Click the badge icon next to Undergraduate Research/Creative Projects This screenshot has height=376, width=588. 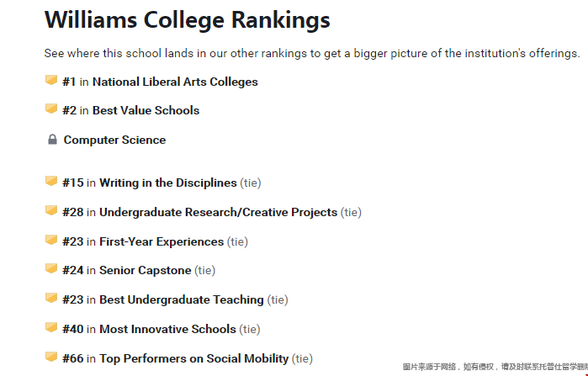pyautogui.click(x=51, y=210)
